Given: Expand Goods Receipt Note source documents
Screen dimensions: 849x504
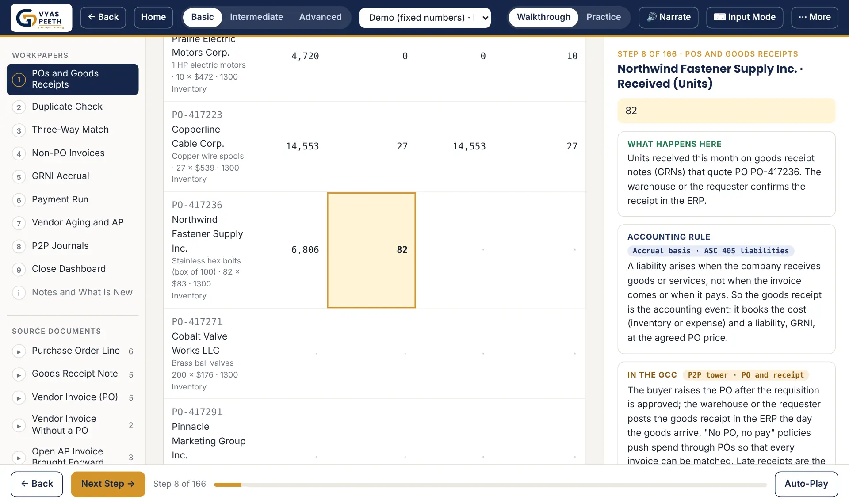Looking at the screenshot, I should click(x=19, y=375).
